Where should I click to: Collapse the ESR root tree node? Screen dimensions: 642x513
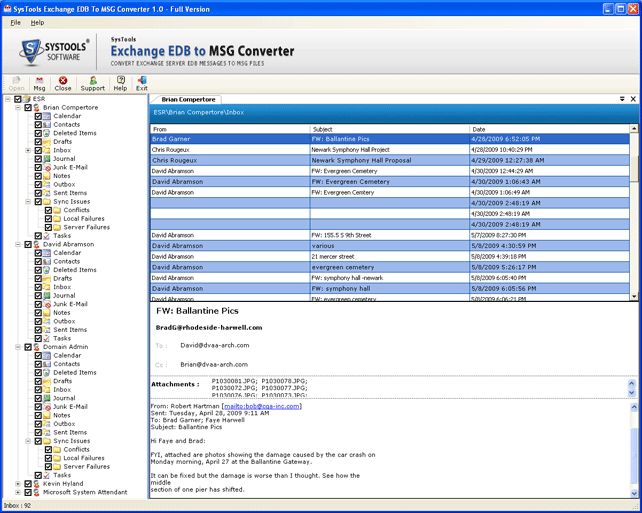coord(8,99)
